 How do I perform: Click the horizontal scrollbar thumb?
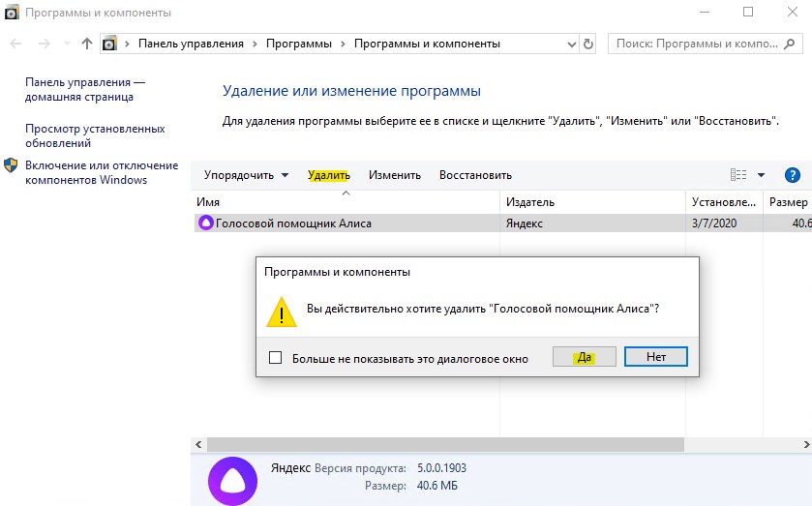[x=445, y=444]
